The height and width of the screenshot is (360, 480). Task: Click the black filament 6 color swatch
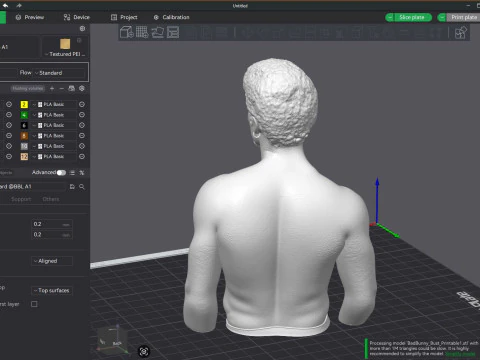(x=24, y=125)
